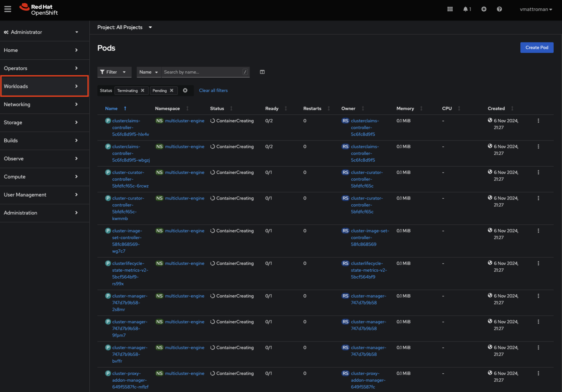Open the help question mark icon
Screen dimensions: 562x392
tap(499, 9)
